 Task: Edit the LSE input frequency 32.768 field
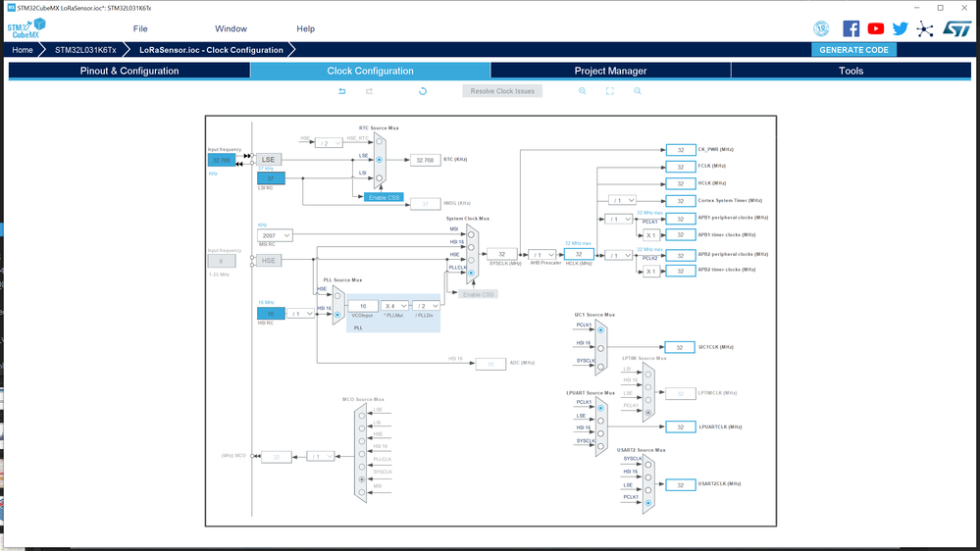tap(222, 160)
